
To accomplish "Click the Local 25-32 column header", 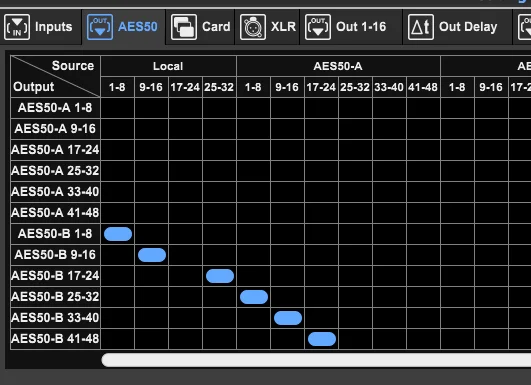I will click(x=220, y=87).
